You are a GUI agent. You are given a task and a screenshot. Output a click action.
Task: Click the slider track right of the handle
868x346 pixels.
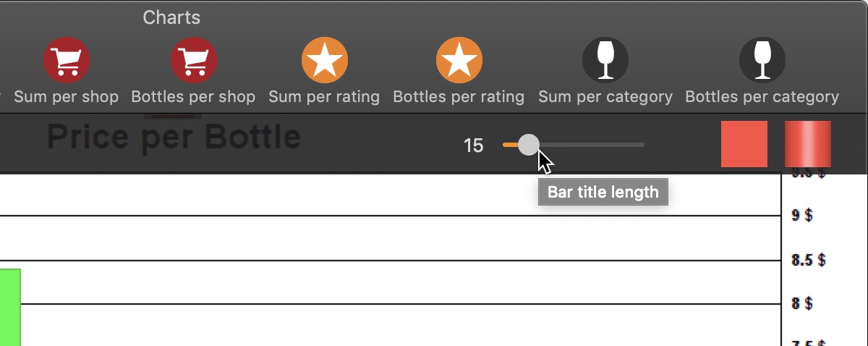tap(592, 145)
